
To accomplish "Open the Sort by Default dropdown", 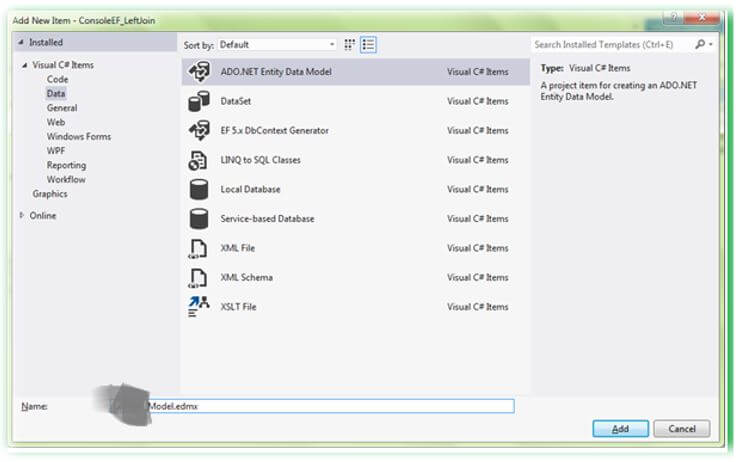I will 277,45.
